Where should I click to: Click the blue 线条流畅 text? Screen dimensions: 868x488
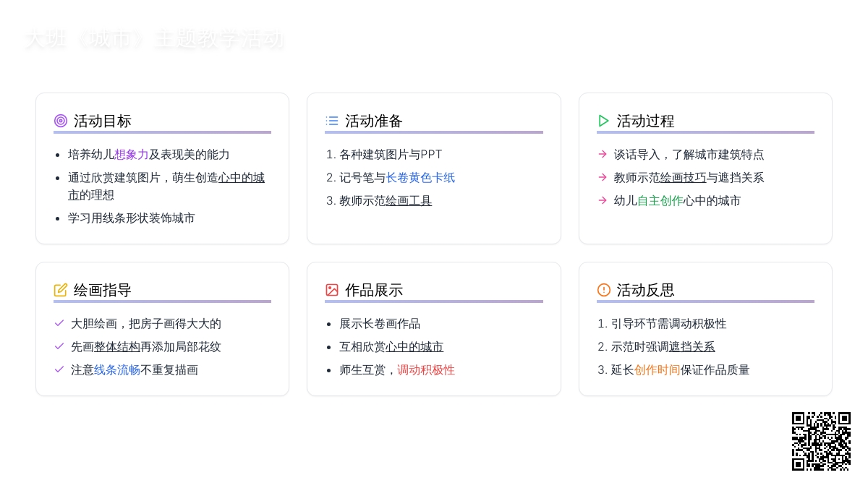(117, 369)
